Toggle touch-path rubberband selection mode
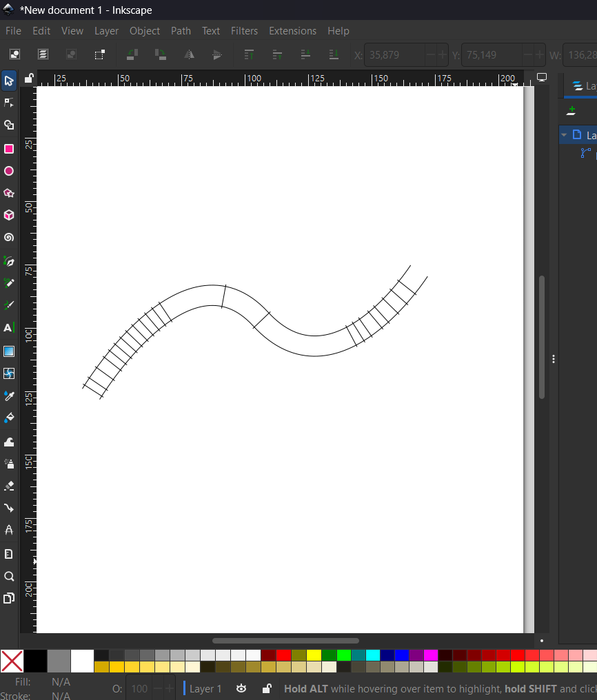The width and height of the screenshot is (597, 700). click(x=99, y=54)
